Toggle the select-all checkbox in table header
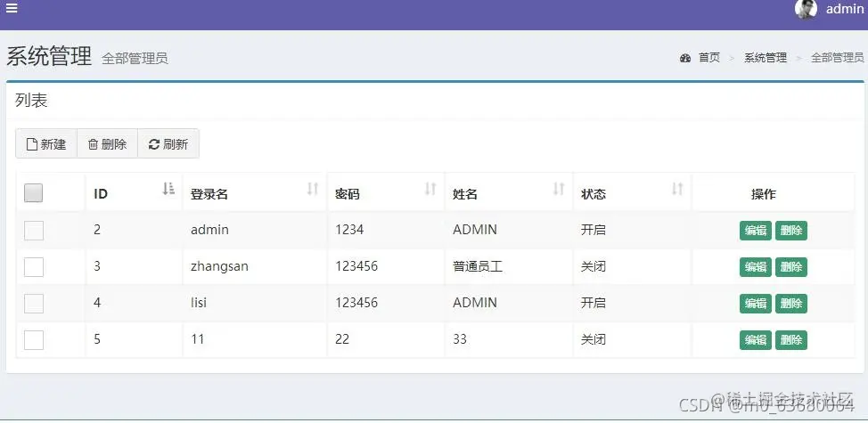The image size is (868, 423). click(x=33, y=193)
